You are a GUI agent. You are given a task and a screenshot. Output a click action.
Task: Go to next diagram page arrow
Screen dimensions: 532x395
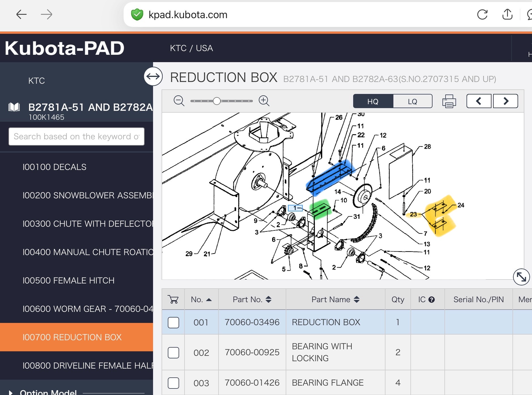pyautogui.click(x=505, y=101)
